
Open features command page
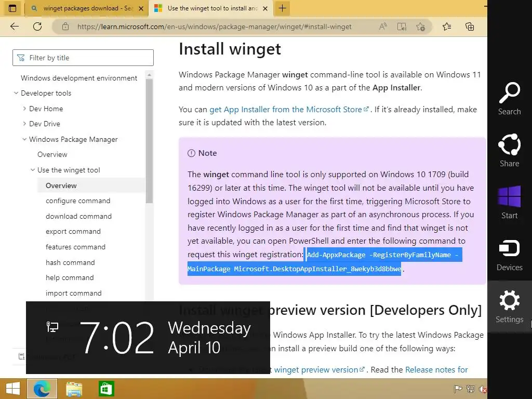point(76,247)
